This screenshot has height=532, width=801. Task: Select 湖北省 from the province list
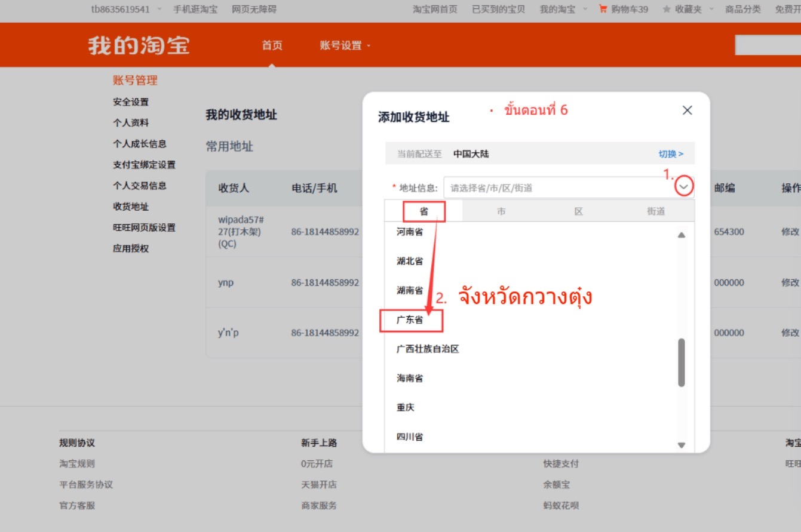tap(410, 261)
